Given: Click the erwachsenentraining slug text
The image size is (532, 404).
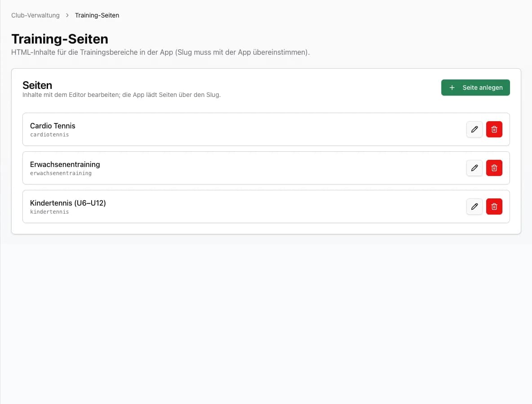Looking at the screenshot, I should pyautogui.click(x=61, y=173).
